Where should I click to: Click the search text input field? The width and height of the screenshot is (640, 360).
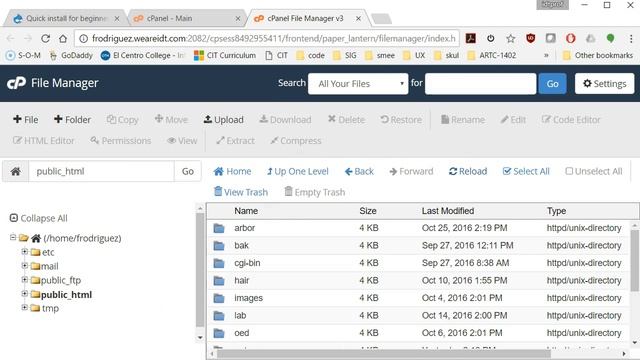pos(480,84)
